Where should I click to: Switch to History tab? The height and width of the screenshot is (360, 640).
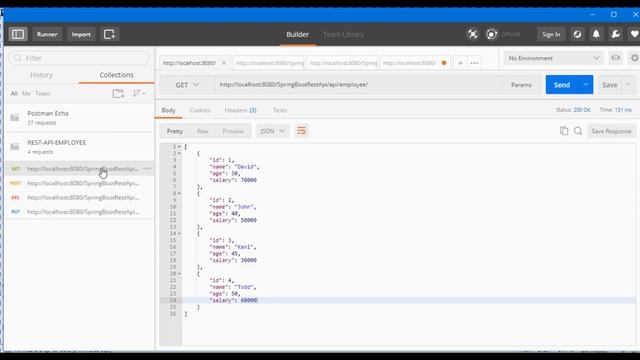tap(41, 75)
